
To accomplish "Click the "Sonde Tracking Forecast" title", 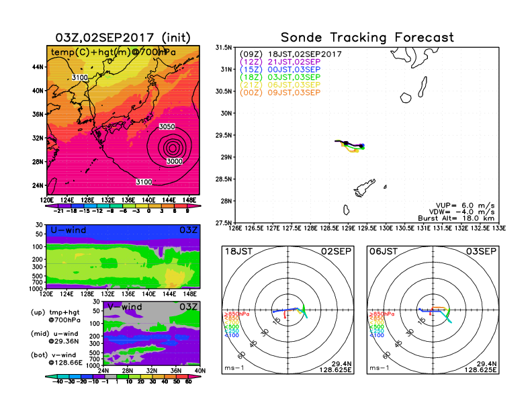I will [x=367, y=38].
